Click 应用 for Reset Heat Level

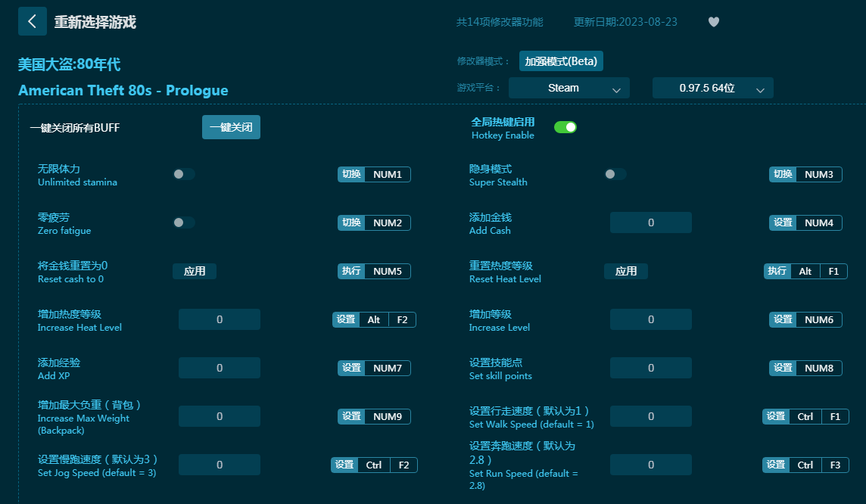click(626, 271)
